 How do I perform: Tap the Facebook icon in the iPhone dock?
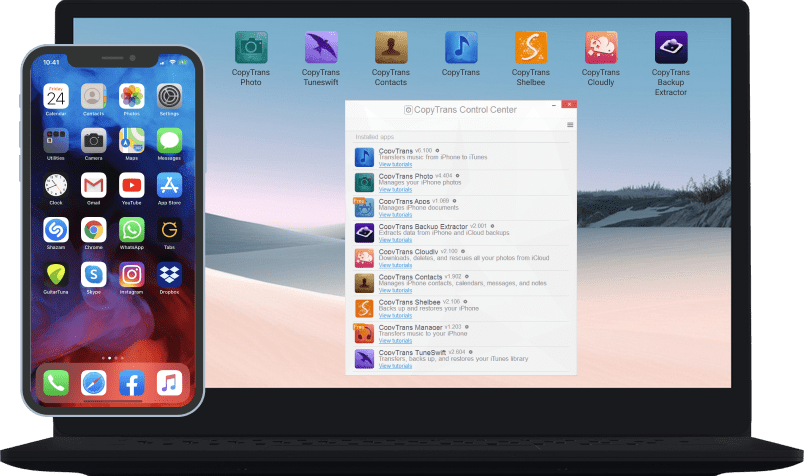pos(131,383)
